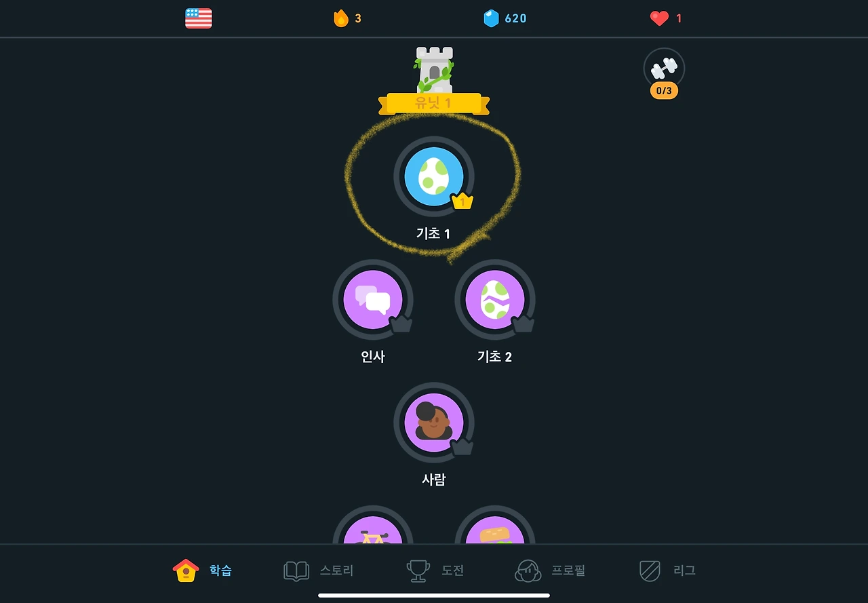Click the 기초 1 lesson label

(x=433, y=234)
